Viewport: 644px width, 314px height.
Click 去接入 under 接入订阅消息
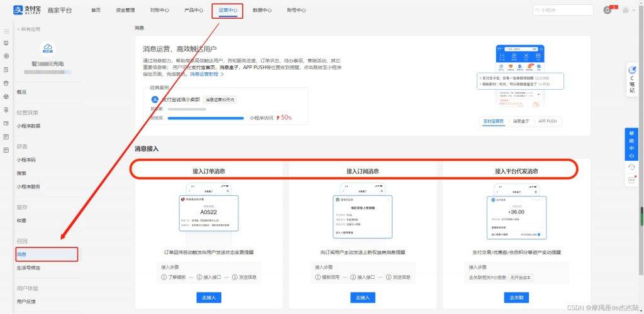363,298
